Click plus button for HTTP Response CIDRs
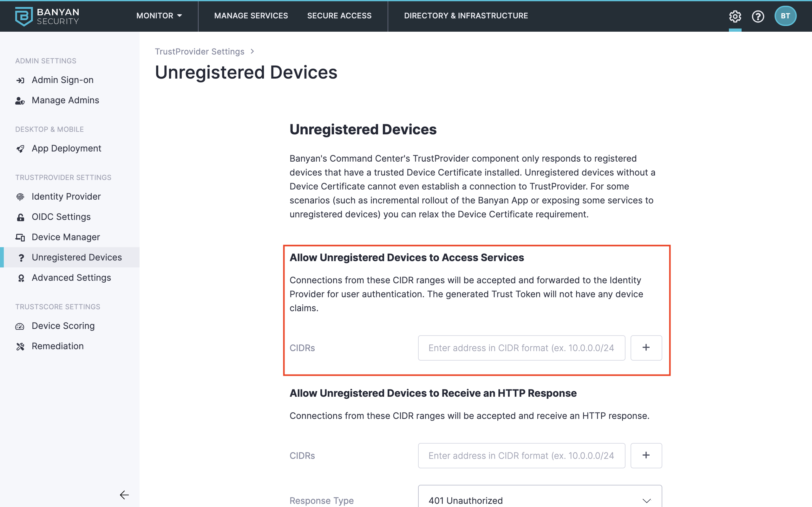Viewport: 812px width, 507px height. click(646, 455)
